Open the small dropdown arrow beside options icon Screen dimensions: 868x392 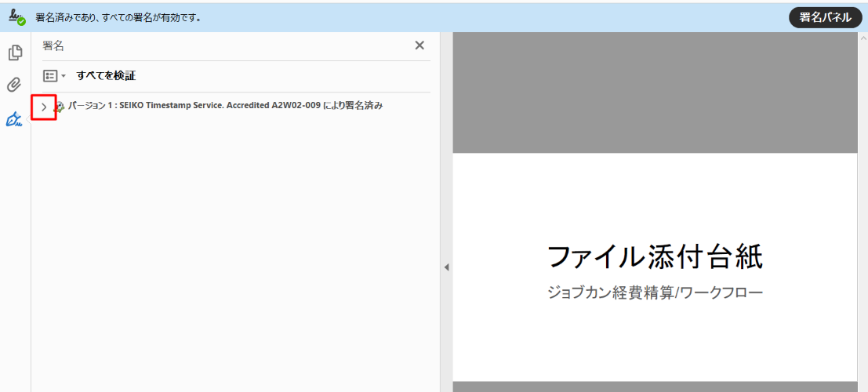64,77
